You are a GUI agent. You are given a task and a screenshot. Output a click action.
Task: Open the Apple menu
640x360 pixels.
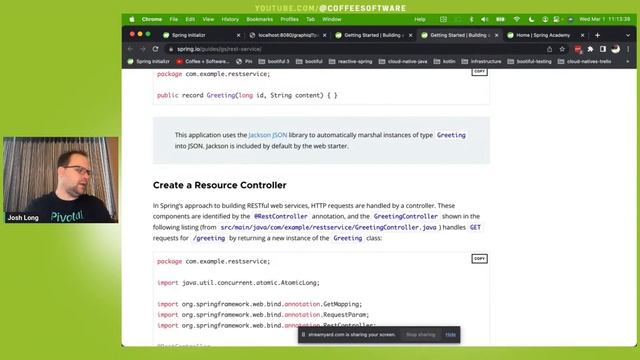point(132,19)
